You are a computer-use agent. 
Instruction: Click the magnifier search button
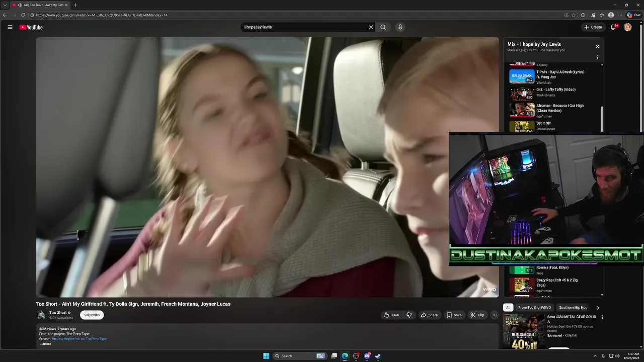pyautogui.click(x=383, y=27)
